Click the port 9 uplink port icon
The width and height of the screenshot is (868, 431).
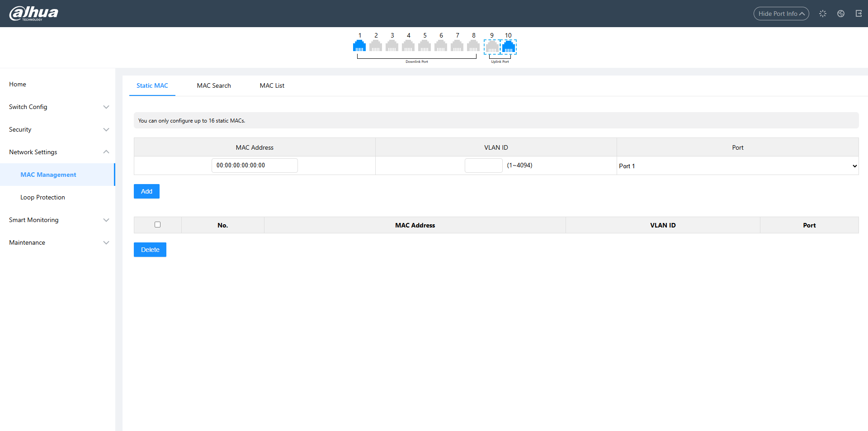(492, 46)
